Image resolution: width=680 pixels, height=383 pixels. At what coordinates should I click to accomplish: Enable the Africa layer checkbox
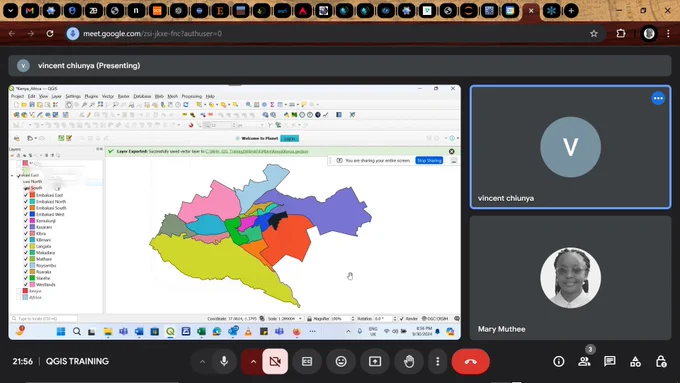pos(19,298)
